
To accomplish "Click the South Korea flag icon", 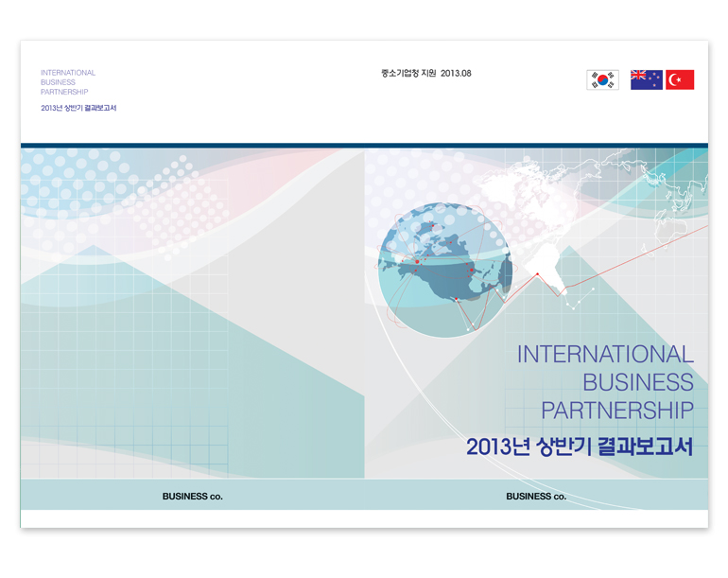I will pyautogui.click(x=602, y=79).
